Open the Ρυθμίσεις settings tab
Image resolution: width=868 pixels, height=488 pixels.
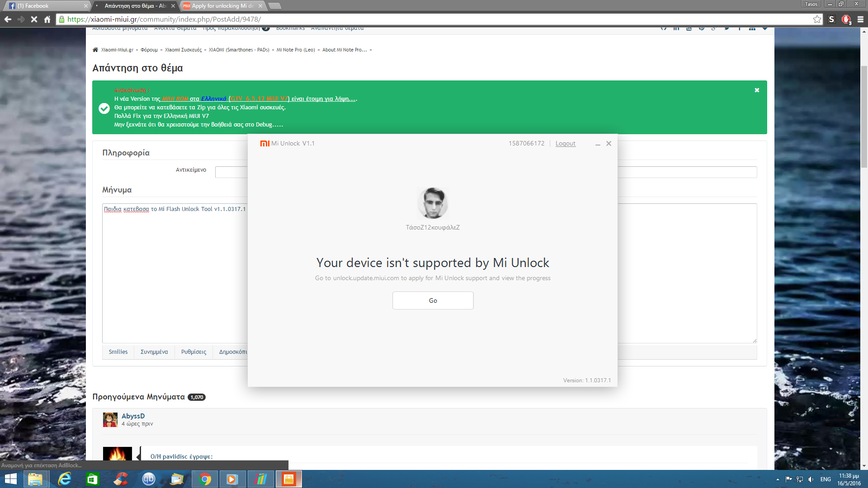193,352
